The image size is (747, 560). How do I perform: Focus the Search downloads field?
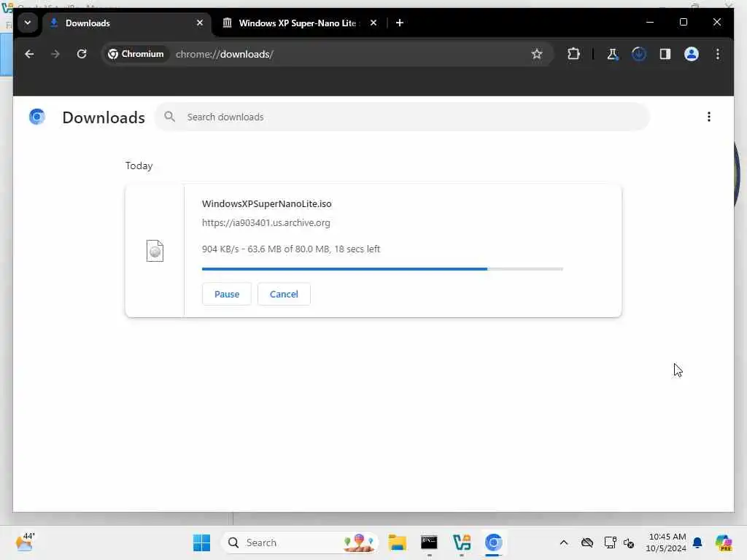coord(403,117)
